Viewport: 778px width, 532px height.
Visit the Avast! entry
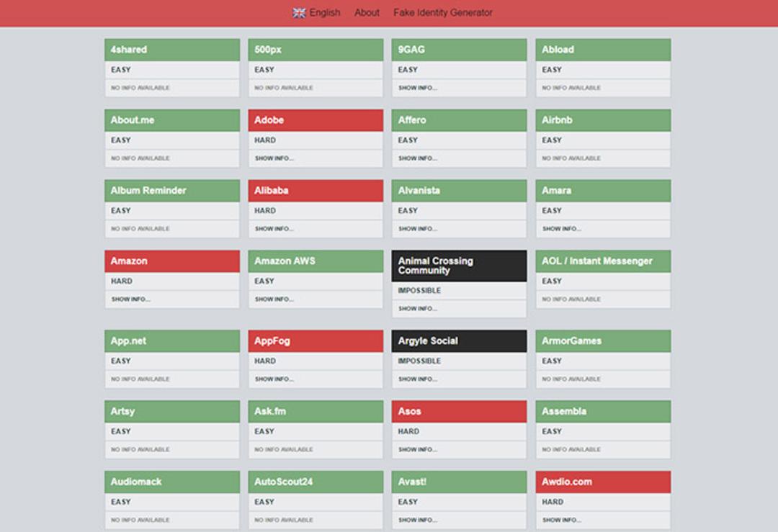click(x=412, y=482)
